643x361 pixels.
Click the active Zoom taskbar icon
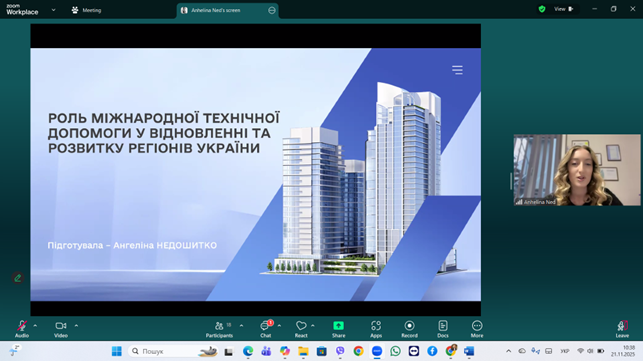[x=377, y=351]
